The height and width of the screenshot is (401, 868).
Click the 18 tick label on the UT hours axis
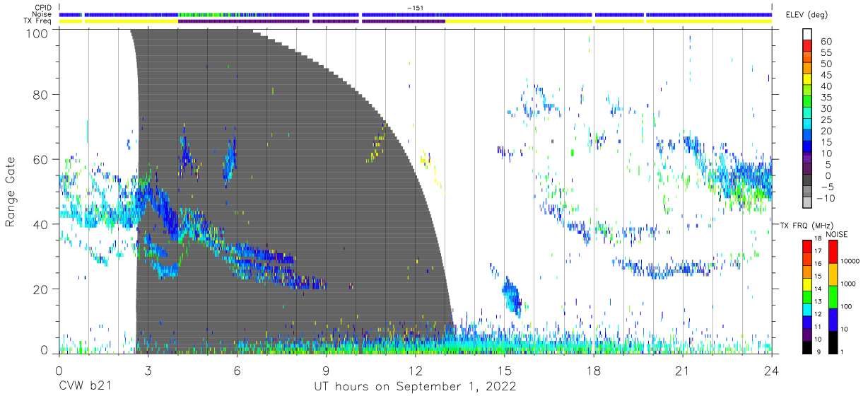594,370
